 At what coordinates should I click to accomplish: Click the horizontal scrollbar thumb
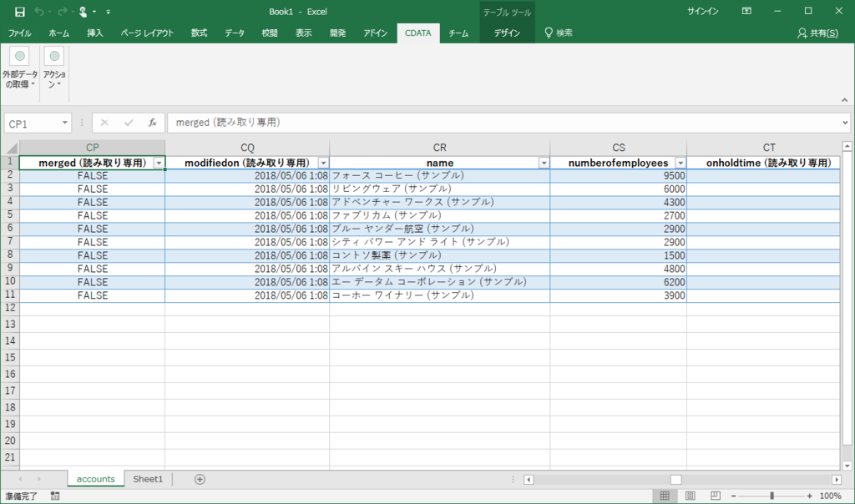676,480
